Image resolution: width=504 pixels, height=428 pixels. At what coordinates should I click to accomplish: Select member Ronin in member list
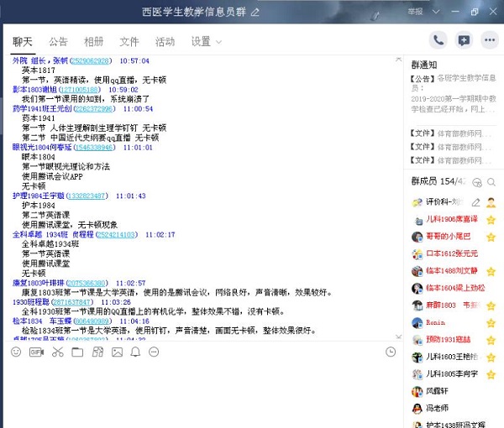click(436, 322)
